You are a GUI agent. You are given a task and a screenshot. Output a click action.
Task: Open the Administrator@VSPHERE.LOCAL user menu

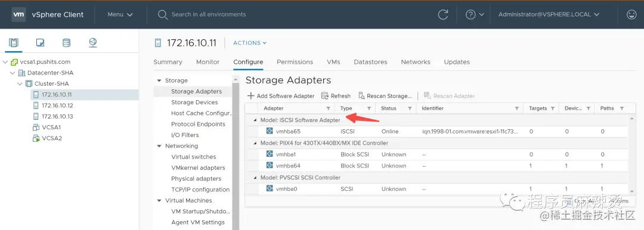click(x=548, y=14)
